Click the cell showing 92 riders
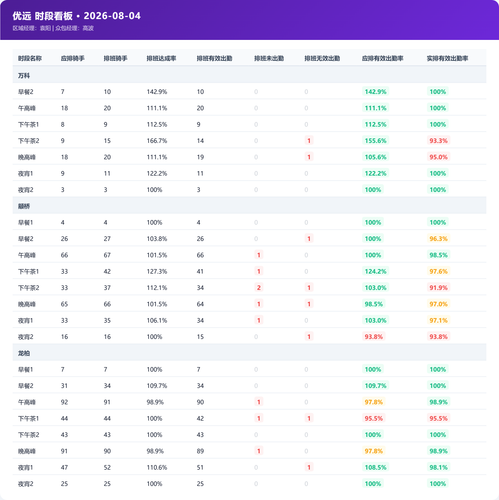 (64, 402)
